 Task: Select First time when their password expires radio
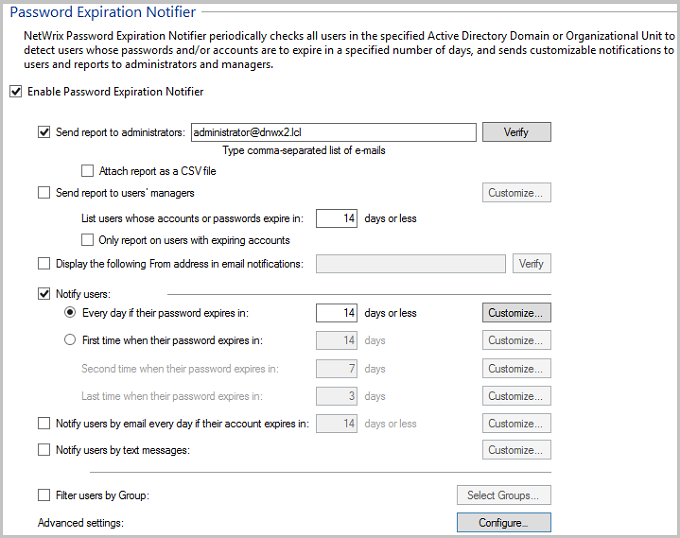(70, 340)
